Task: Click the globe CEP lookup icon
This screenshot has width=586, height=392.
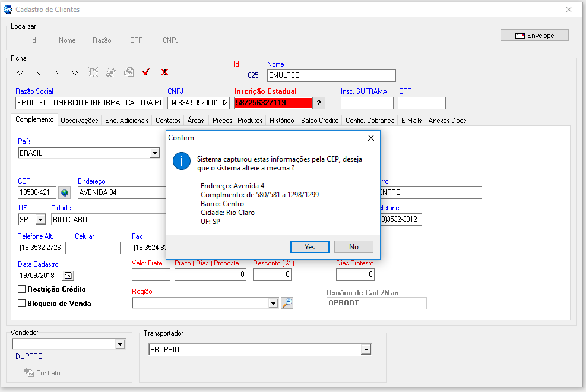Action: point(64,192)
